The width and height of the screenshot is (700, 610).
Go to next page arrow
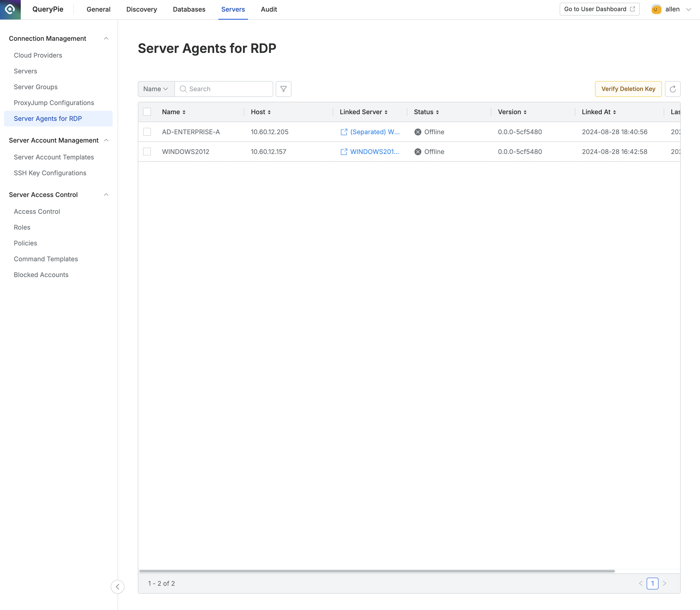664,584
